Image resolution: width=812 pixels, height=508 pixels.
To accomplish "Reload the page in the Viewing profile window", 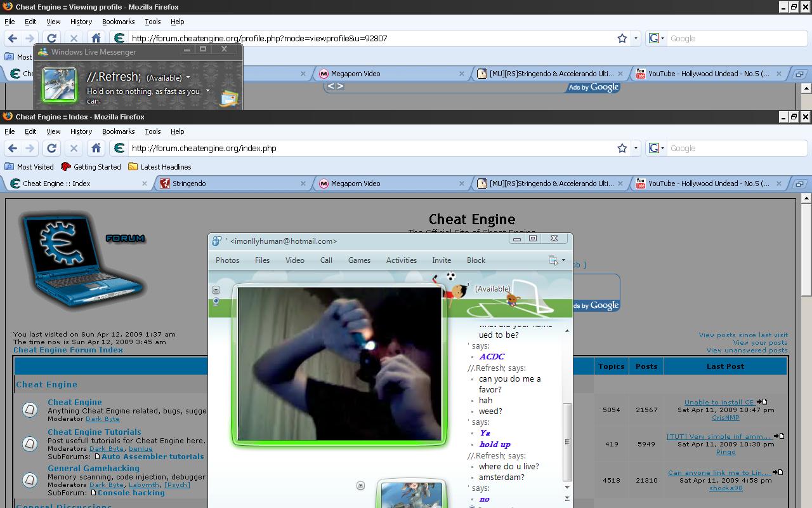I will (52, 38).
